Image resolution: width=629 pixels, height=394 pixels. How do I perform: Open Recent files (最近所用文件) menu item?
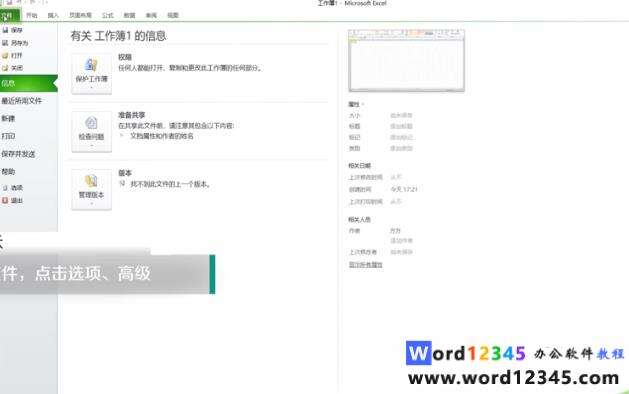pos(29,101)
